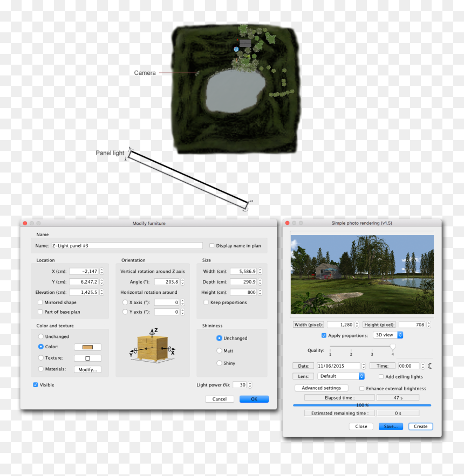Click the Elevation (cm) value field
The width and height of the screenshot is (464, 476).
84,292
